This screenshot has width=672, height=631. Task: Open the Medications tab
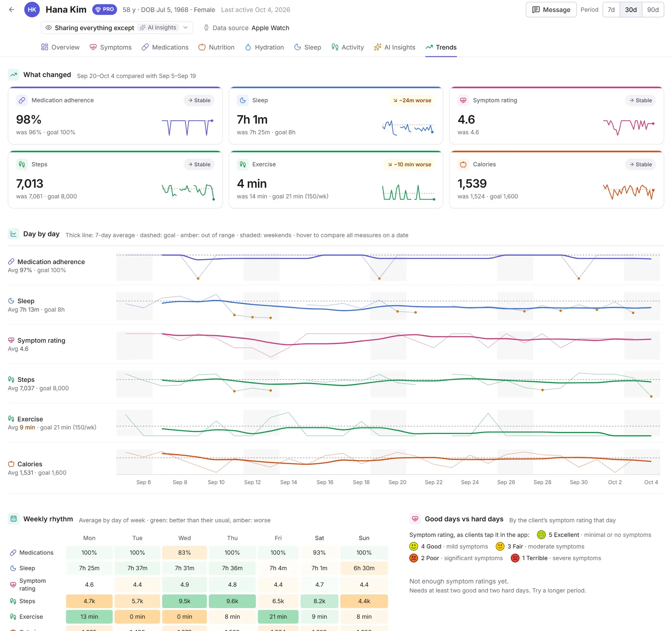tap(165, 47)
